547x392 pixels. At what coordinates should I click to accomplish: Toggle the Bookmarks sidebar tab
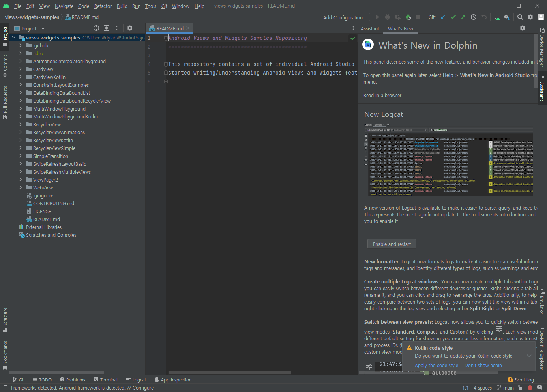(x=5, y=355)
